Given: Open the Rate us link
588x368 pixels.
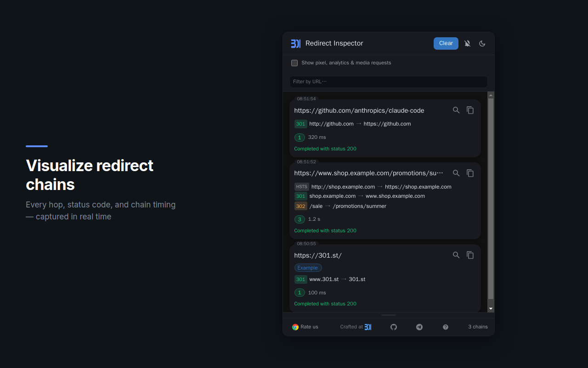Looking at the screenshot, I should (x=305, y=327).
